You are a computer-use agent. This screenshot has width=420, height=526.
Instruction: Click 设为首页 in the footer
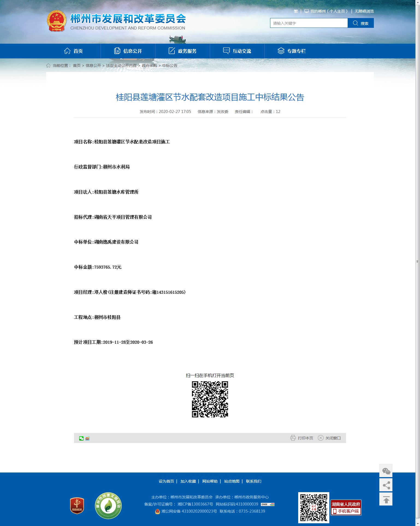(166, 481)
